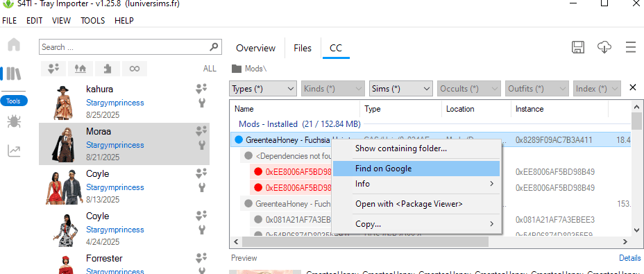Filter list by lots house icon
This screenshot has height=274, width=644.
80,69
